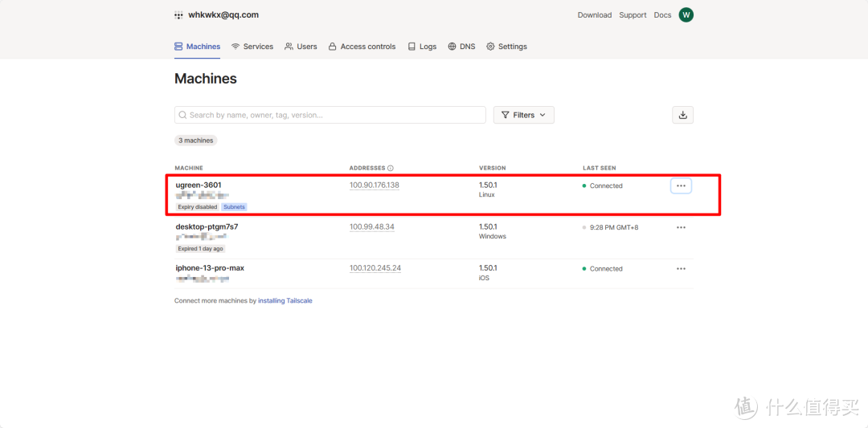Image resolution: width=868 pixels, height=428 pixels.
Task: Click the Support link in header
Action: 633,15
